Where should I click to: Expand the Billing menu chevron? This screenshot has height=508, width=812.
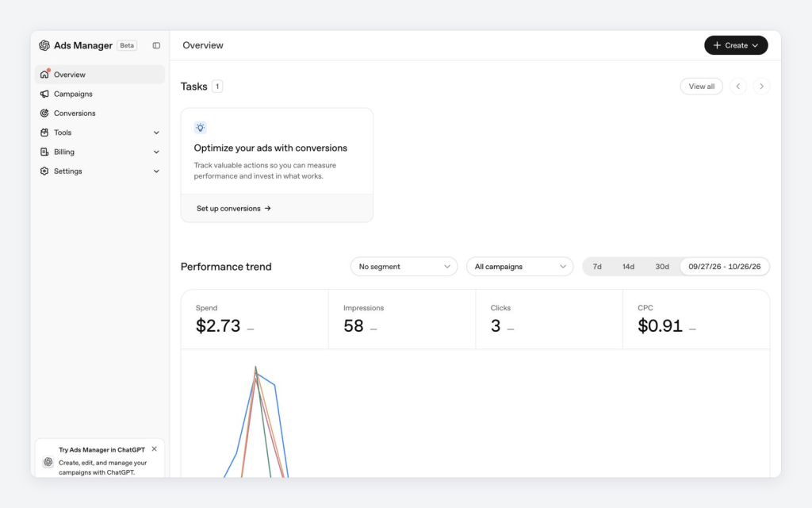[156, 152]
